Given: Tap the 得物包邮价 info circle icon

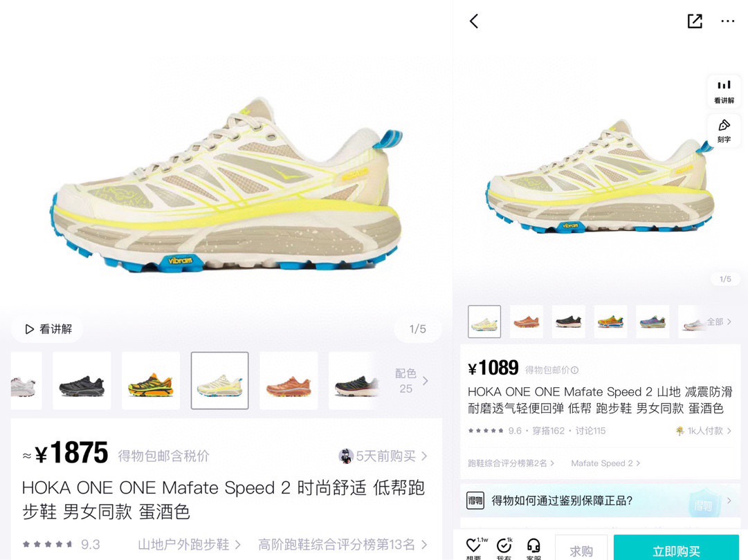Looking at the screenshot, I should [x=575, y=370].
